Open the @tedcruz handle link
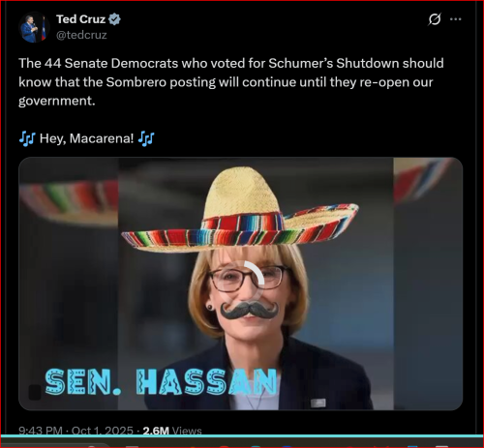 pyautogui.click(x=81, y=35)
